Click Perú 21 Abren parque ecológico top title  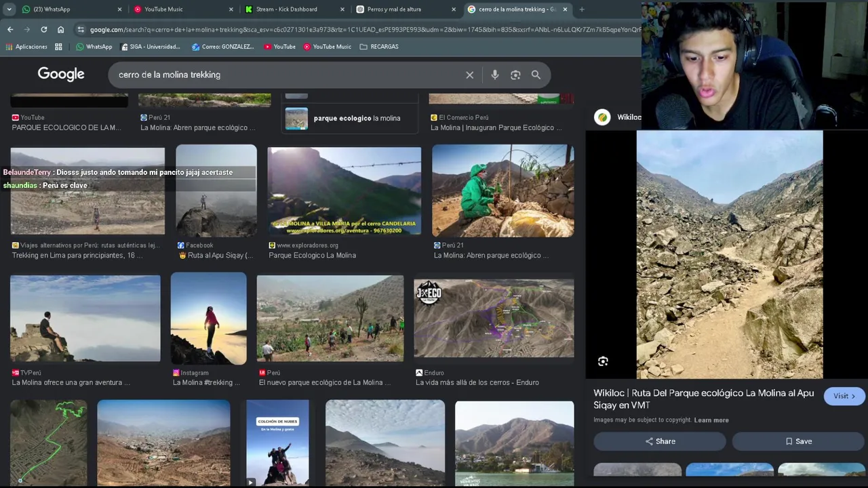pos(198,127)
